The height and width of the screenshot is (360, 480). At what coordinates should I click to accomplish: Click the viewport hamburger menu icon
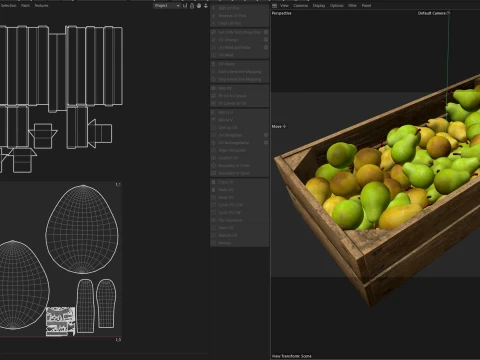[274, 6]
